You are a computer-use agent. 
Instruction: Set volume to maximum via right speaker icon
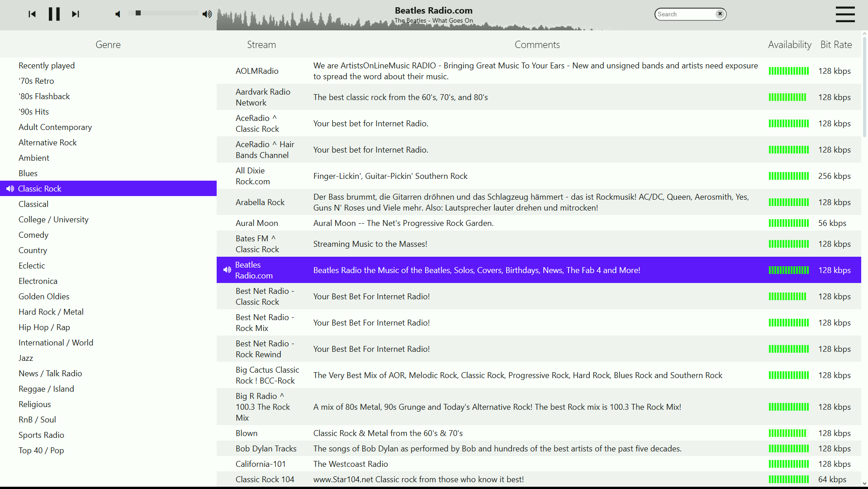tap(207, 14)
